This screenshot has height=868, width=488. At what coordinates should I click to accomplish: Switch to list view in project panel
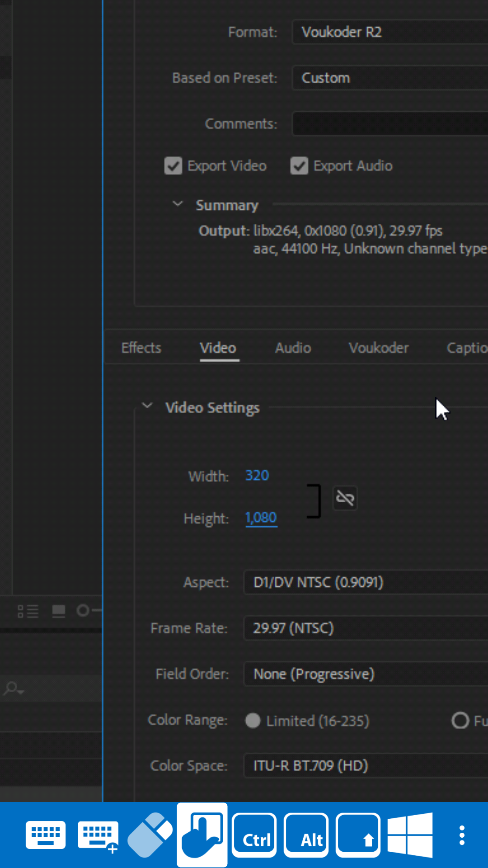(28, 611)
